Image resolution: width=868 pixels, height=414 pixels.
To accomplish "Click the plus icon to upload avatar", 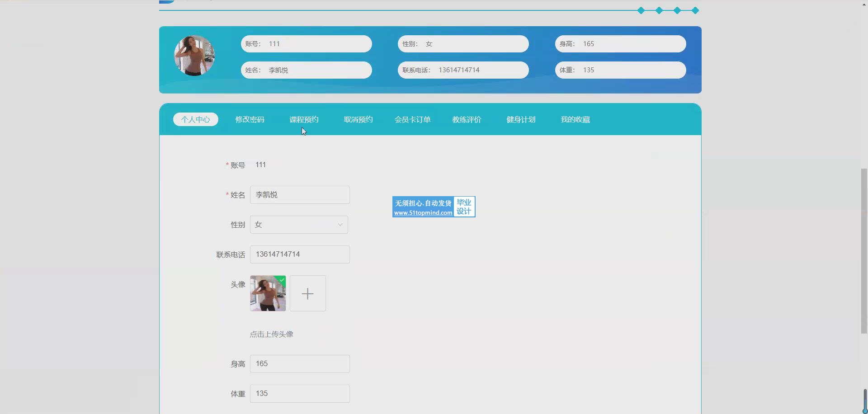I will (x=307, y=293).
